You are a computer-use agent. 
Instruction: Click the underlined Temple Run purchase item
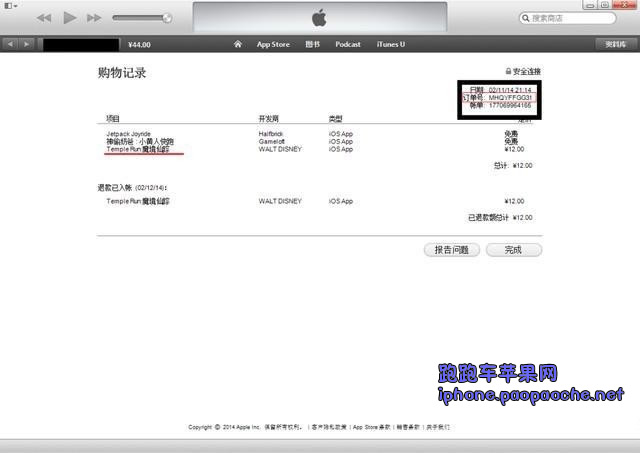(138, 149)
